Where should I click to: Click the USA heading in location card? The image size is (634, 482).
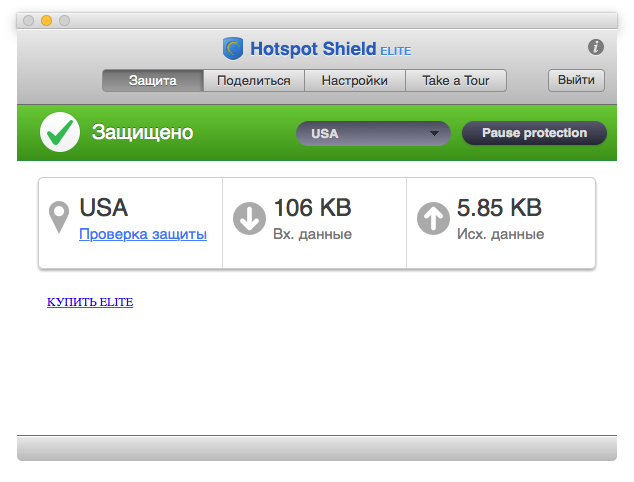104,208
